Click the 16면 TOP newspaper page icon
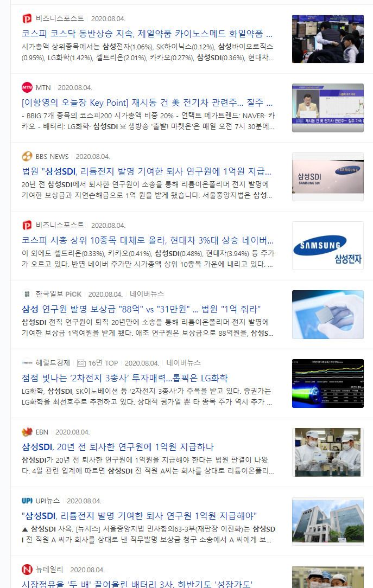 coord(81,363)
